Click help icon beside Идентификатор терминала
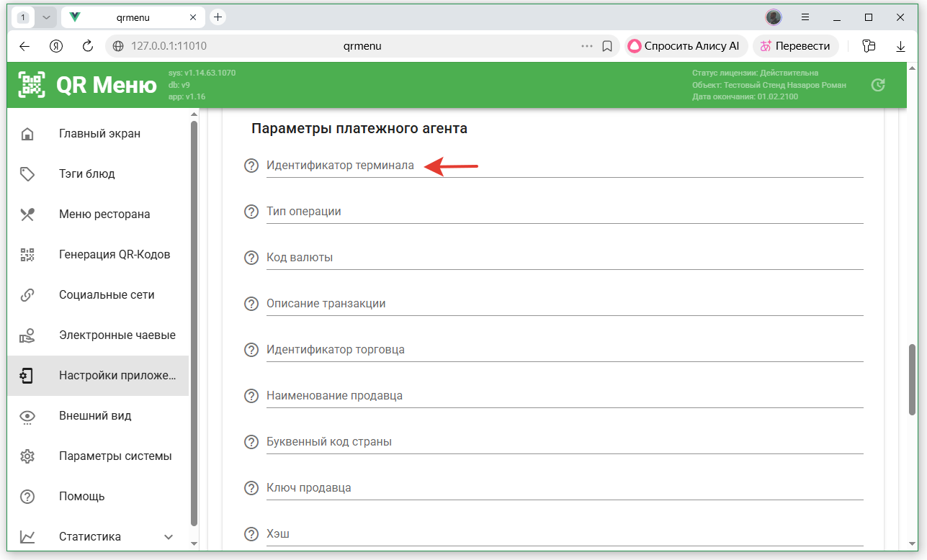Screen dimensions: 927x560 (x=251, y=166)
